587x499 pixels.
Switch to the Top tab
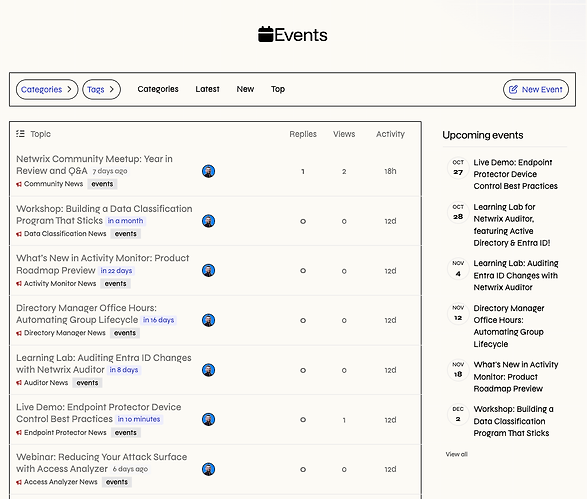[x=278, y=89]
